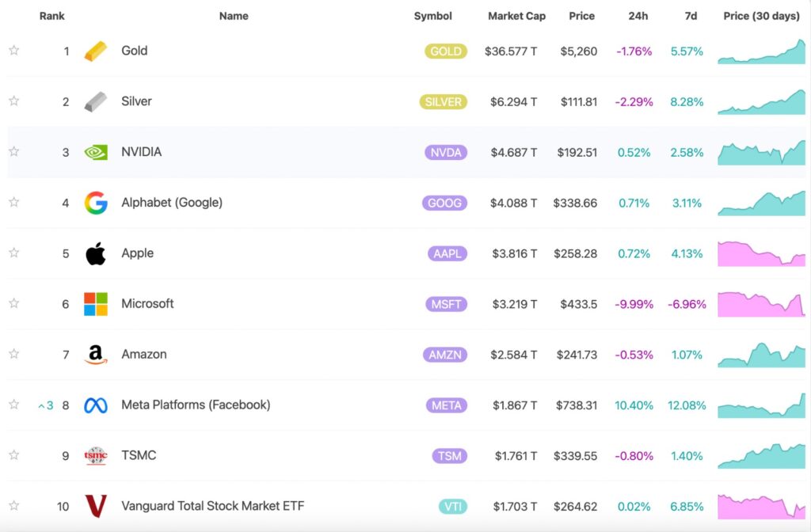Click the Gold bar icon
The image size is (811, 532).
pos(97,51)
